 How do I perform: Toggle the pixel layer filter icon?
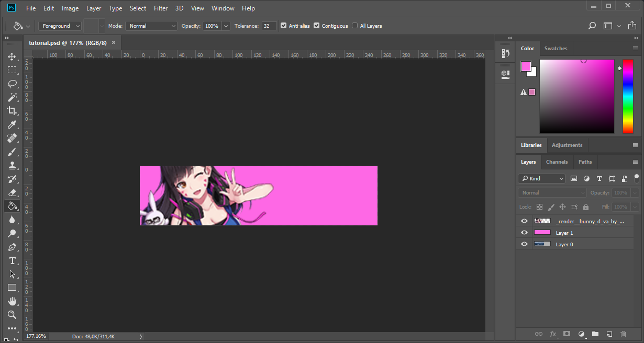574,178
